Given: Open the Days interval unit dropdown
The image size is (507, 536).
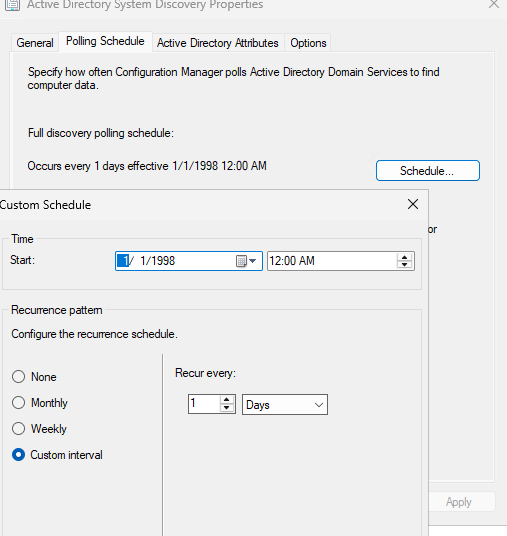Looking at the screenshot, I should (x=285, y=405).
